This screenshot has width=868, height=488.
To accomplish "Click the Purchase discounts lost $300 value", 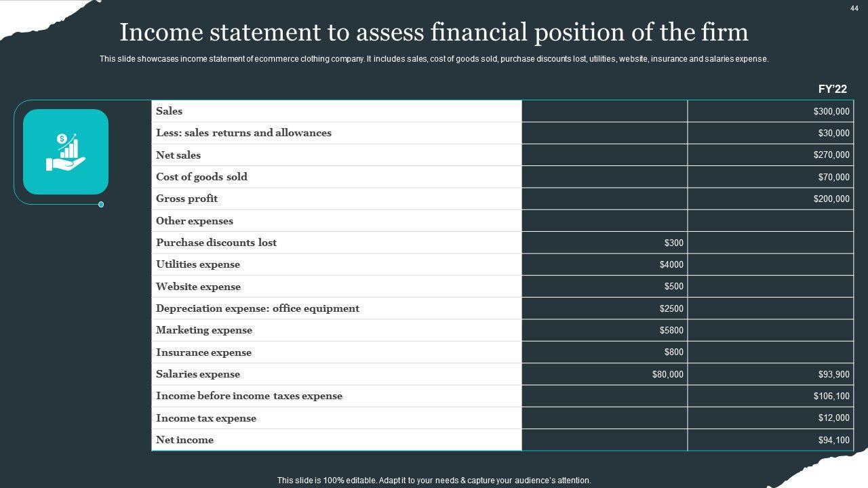I will point(673,243).
